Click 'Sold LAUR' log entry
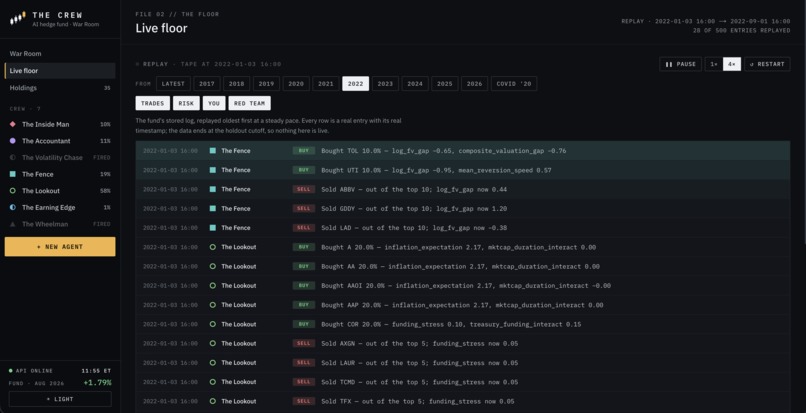The image size is (806, 413). click(463, 363)
